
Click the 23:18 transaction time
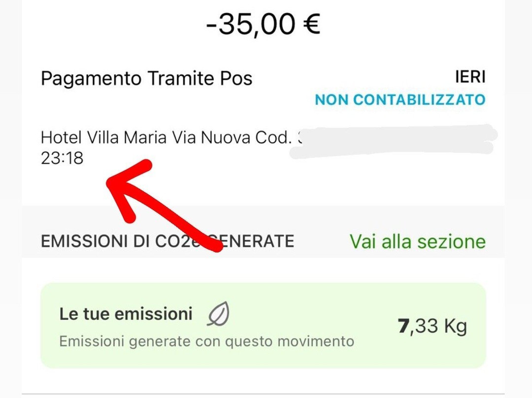coord(62,158)
